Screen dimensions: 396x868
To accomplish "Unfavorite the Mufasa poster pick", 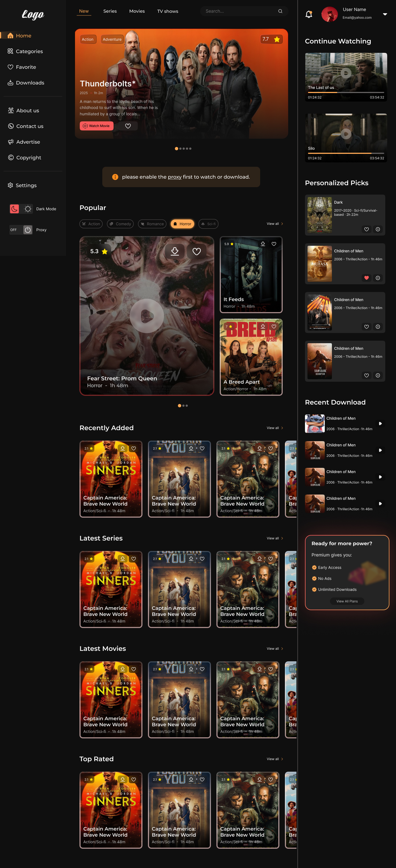I will click(366, 278).
